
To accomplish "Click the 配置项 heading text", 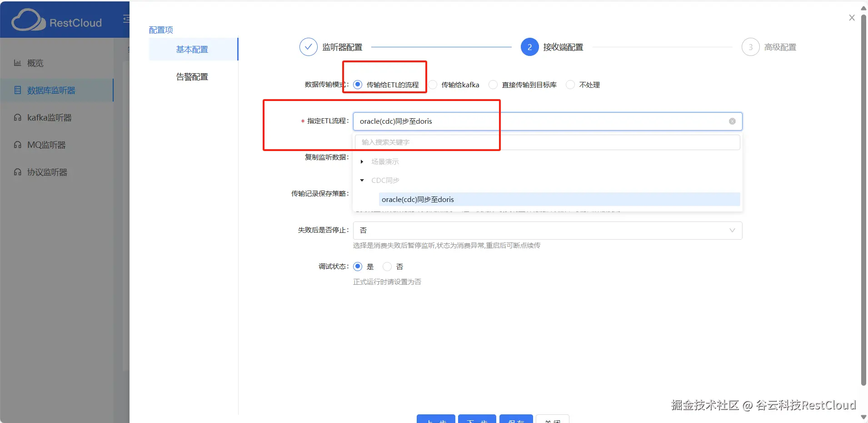I will 161,30.
